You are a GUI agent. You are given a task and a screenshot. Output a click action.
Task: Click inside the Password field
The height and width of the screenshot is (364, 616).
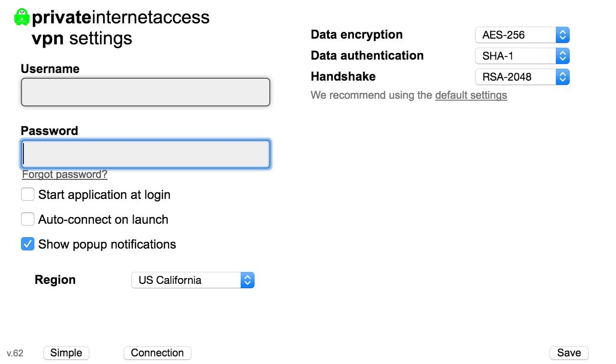point(145,154)
